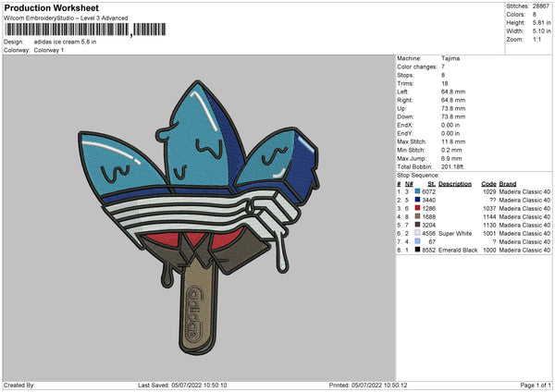Click the 'Super White' description text
The image size is (555, 392).
pyautogui.click(x=455, y=234)
